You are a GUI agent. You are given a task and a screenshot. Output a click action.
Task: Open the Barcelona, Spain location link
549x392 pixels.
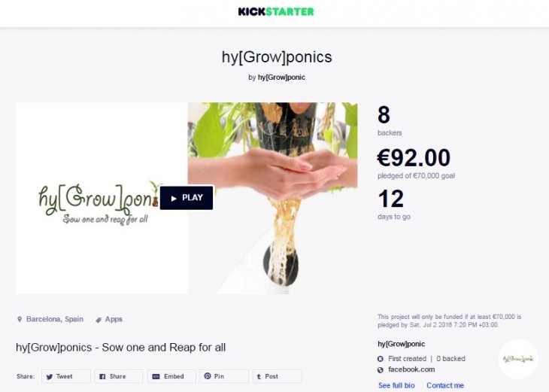[x=55, y=319]
